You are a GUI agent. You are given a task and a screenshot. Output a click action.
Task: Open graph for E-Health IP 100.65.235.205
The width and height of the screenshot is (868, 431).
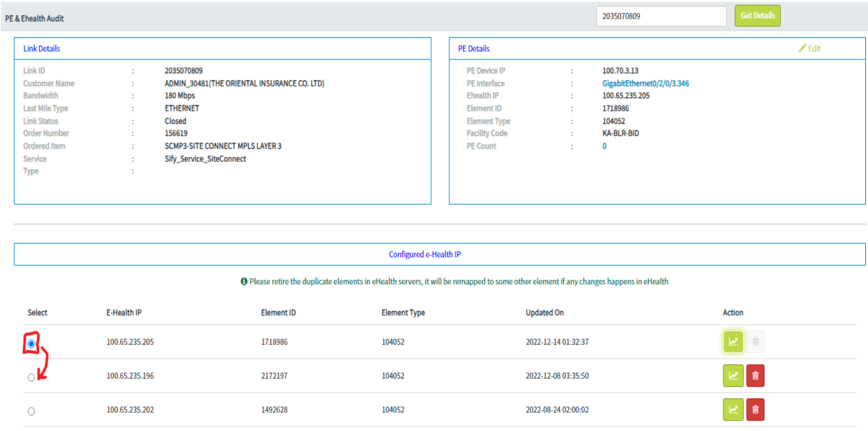click(733, 342)
